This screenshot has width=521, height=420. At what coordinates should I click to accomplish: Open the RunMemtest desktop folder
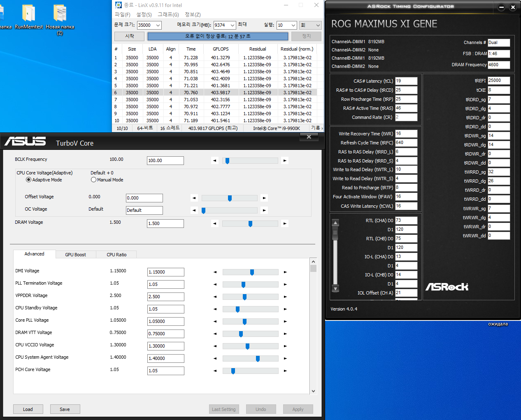28,16
